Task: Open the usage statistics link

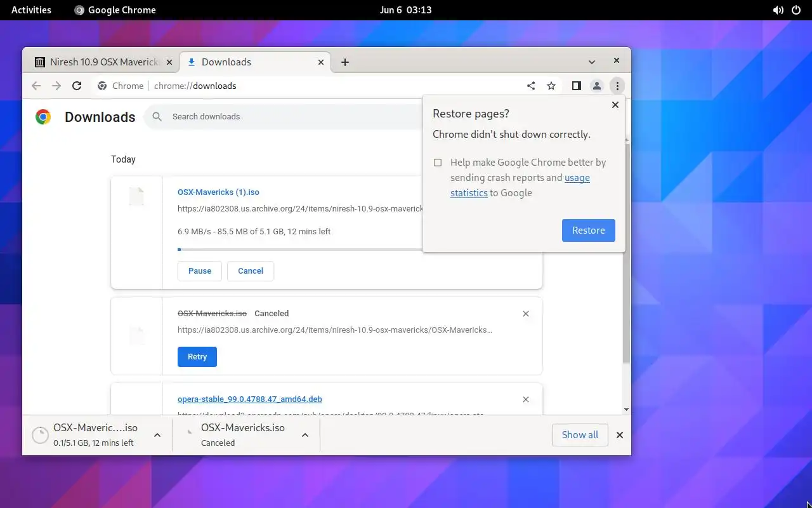Action: click(x=520, y=185)
